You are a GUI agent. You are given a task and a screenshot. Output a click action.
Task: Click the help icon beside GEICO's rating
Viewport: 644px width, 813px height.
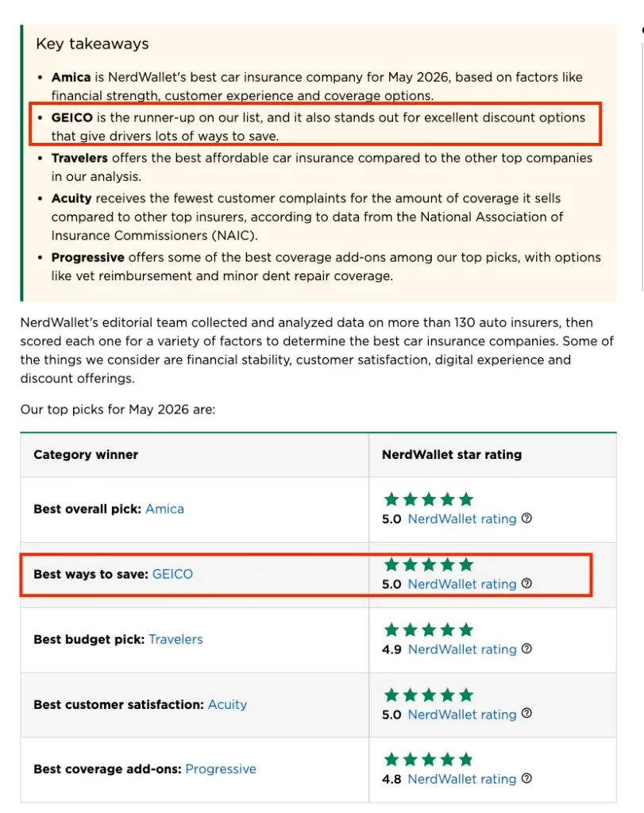coord(526,584)
